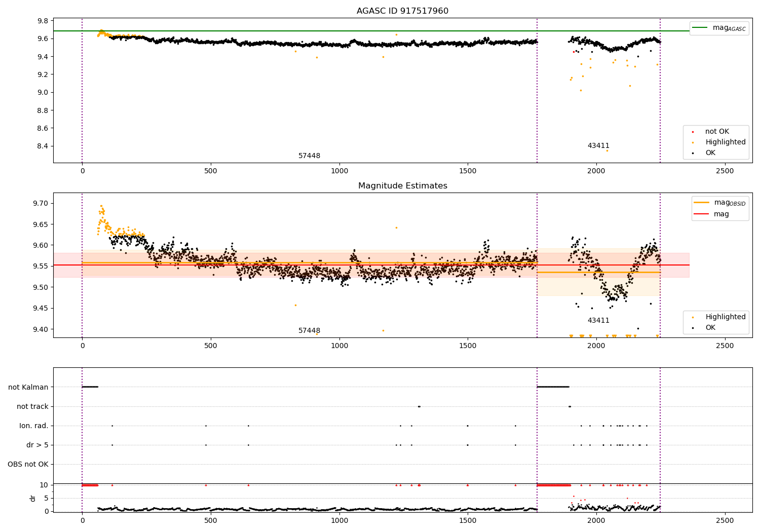Click the 'mag AGASC' green legend entry
The image size is (760, 532).
click(720, 28)
